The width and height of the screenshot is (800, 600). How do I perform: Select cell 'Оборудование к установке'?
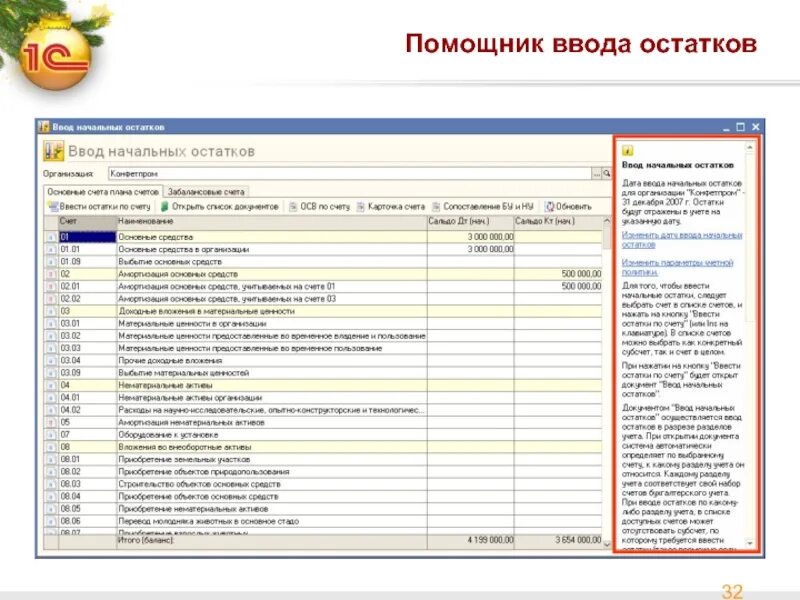pos(271,435)
